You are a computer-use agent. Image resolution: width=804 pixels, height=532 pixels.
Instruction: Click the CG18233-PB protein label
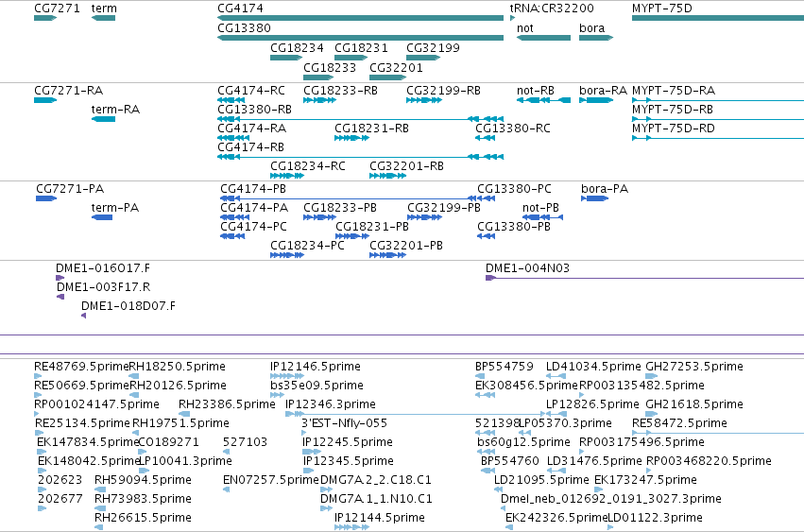coord(340,208)
